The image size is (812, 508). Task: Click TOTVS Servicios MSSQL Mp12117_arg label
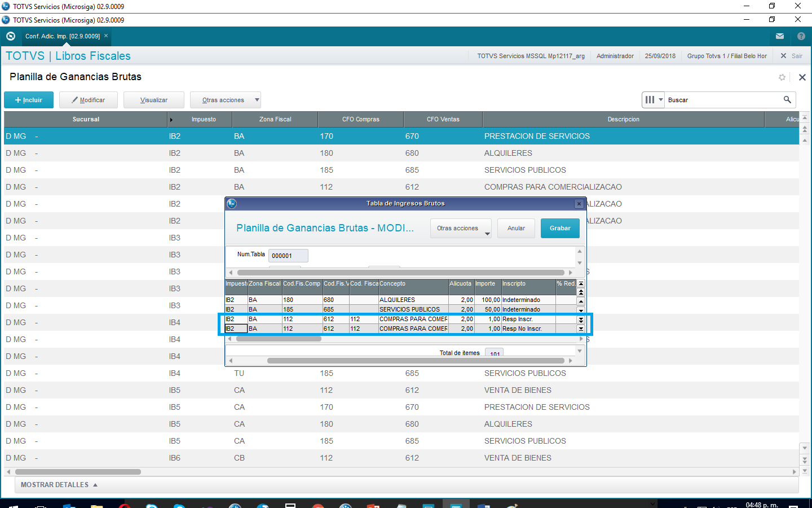point(531,56)
